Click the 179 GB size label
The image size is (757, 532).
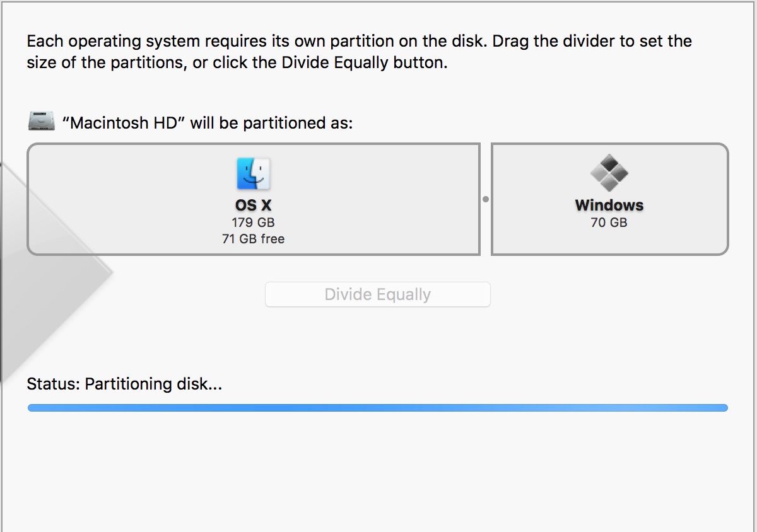pyautogui.click(x=253, y=222)
